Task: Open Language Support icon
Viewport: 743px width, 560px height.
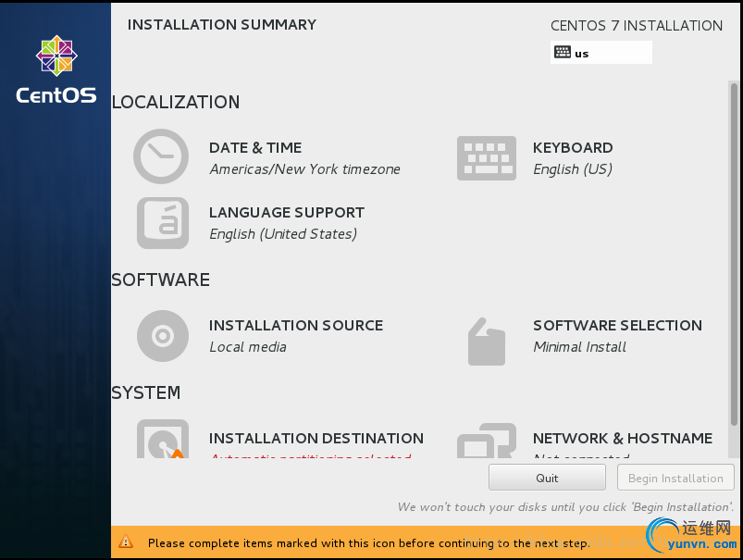Action: pos(163,223)
